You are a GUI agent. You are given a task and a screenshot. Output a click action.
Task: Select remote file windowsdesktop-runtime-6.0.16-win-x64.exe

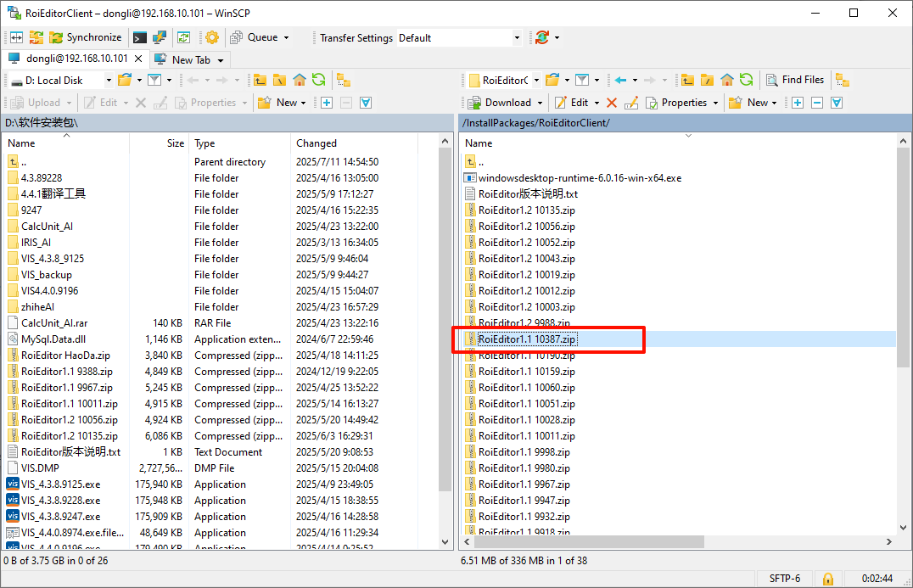point(580,178)
